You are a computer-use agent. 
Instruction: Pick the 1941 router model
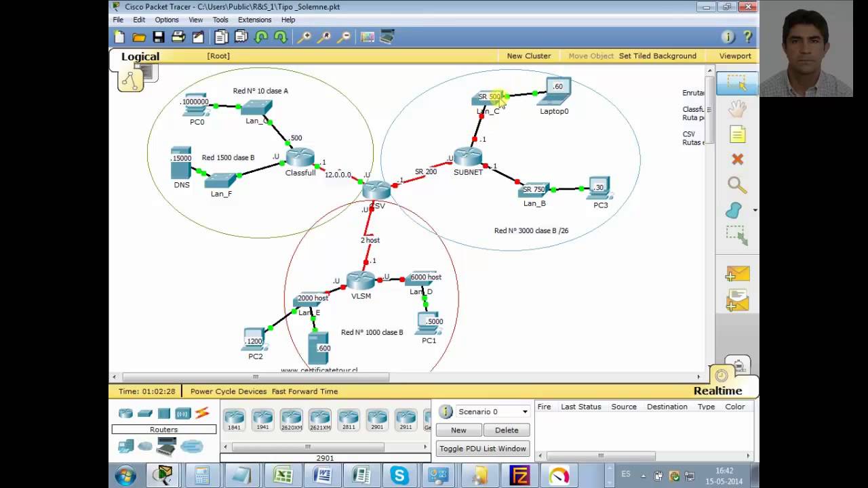pos(262,420)
